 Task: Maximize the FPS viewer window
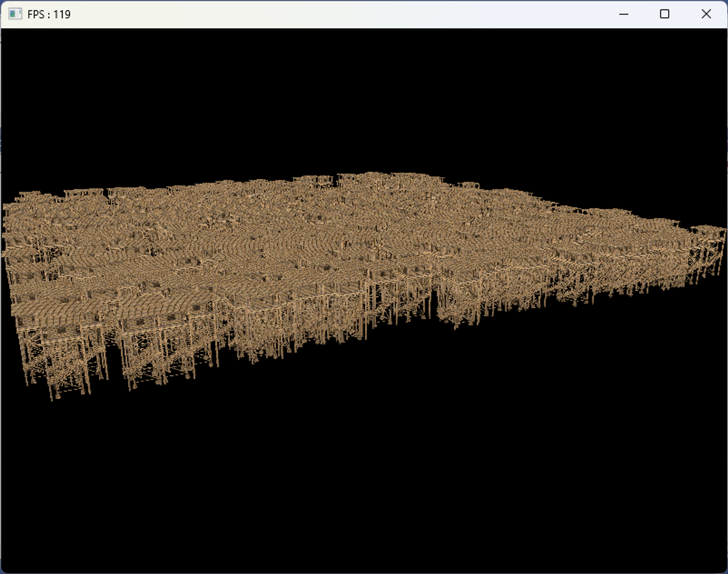[664, 14]
